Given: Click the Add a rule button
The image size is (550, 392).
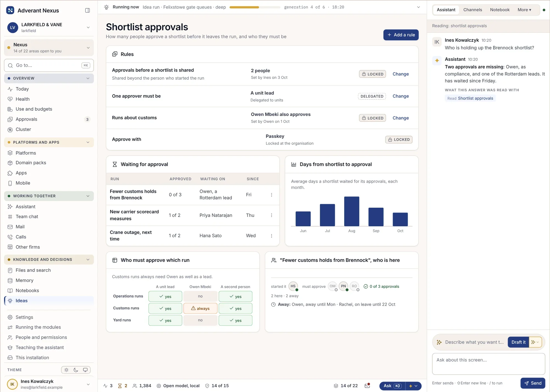Looking at the screenshot, I should pyautogui.click(x=401, y=35).
